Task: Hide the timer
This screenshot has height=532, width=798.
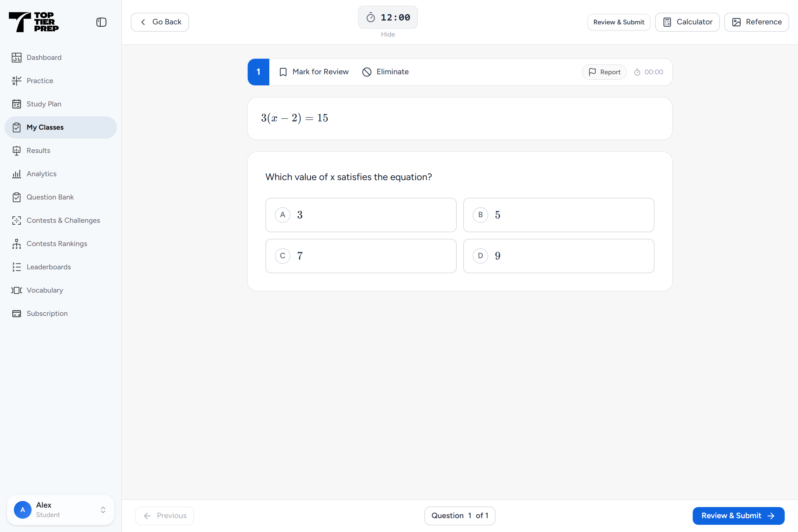Action: point(388,34)
